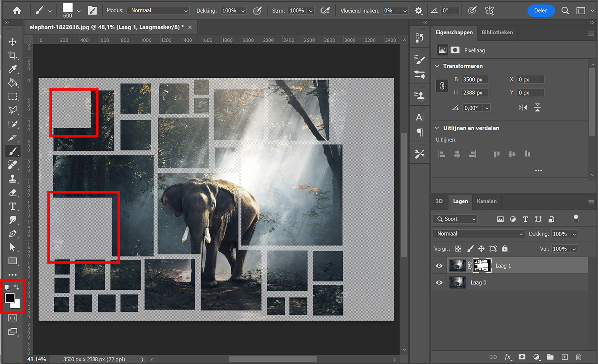Select the Type tool

pyautogui.click(x=12, y=206)
